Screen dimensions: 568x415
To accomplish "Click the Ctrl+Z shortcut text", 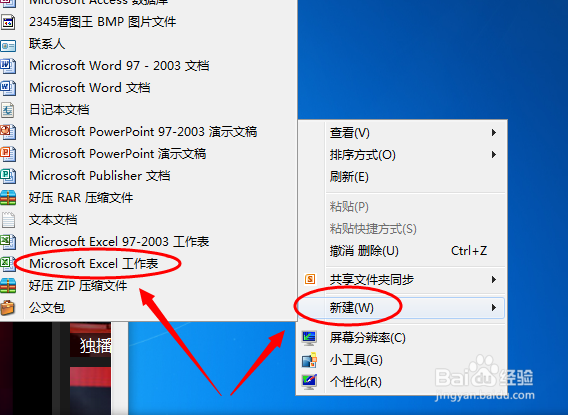I will [469, 251].
